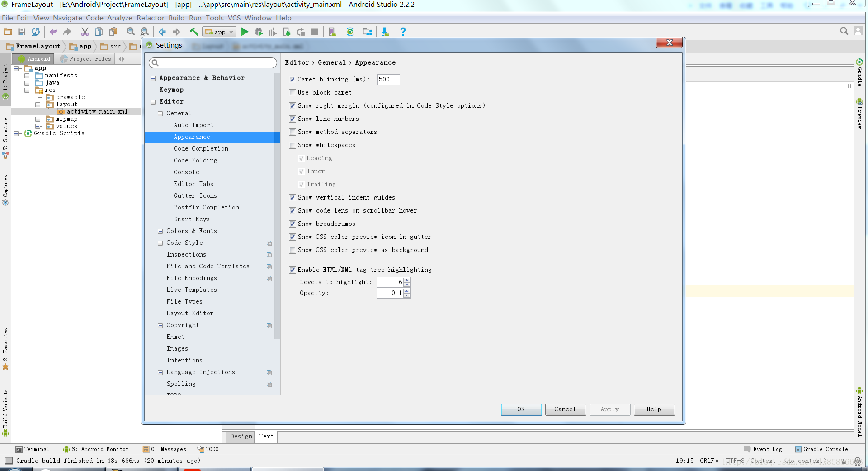Click the Help button in Settings
Image resolution: width=868 pixels, height=471 pixels.
[x=654, y=409]
